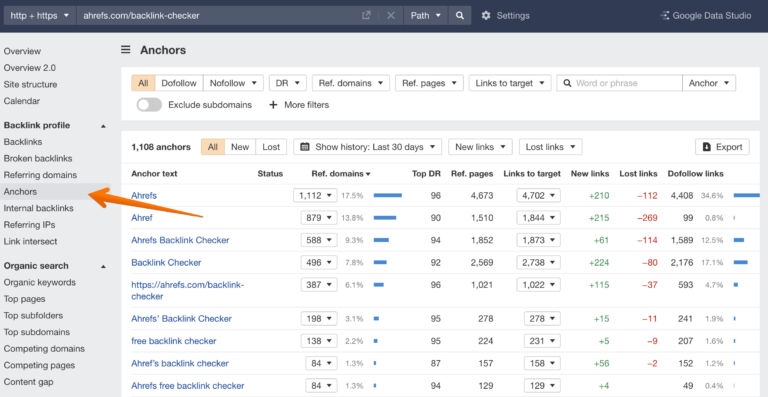Toggle the Exclude subdomains switch

(149, 105)
